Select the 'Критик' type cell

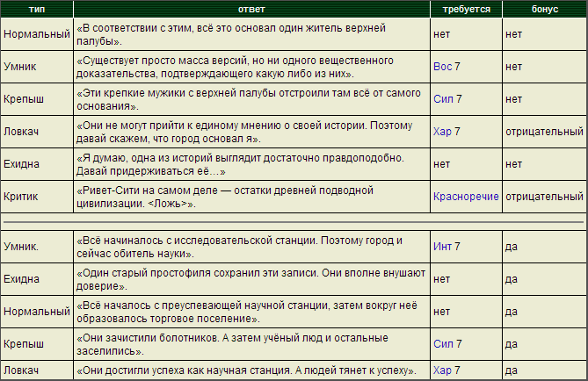(37, 197)
